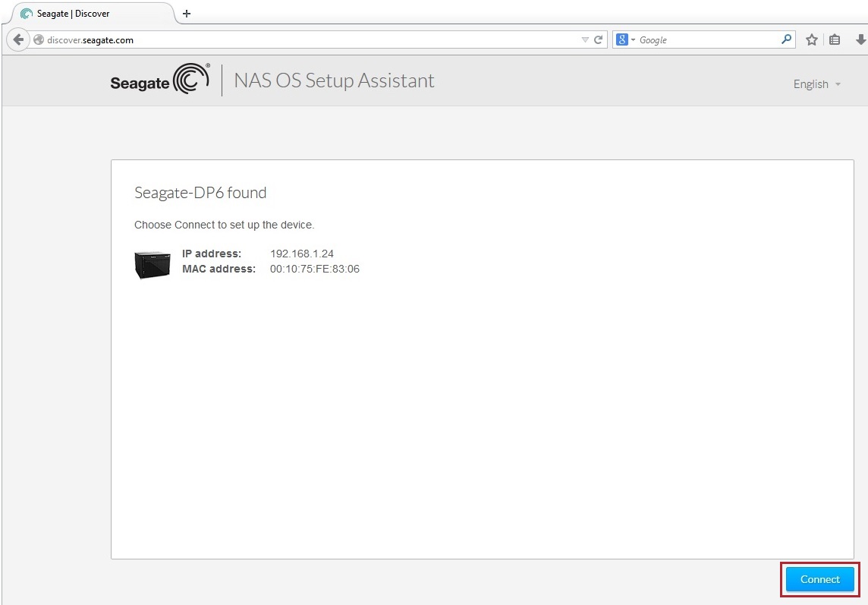Open a new tab with plus icon
Image resolution: width=868 pixels, height=605 pixels.
tap(187, 14)
